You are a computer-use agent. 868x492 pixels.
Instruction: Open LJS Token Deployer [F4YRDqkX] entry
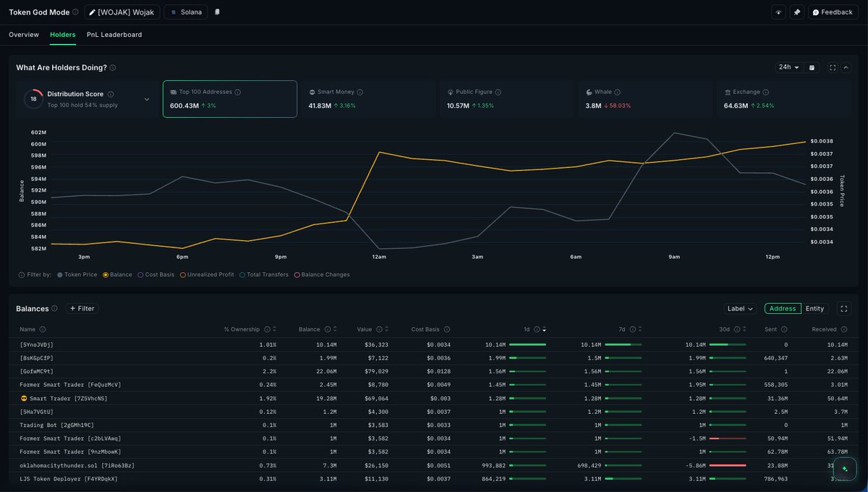[69, 479]
